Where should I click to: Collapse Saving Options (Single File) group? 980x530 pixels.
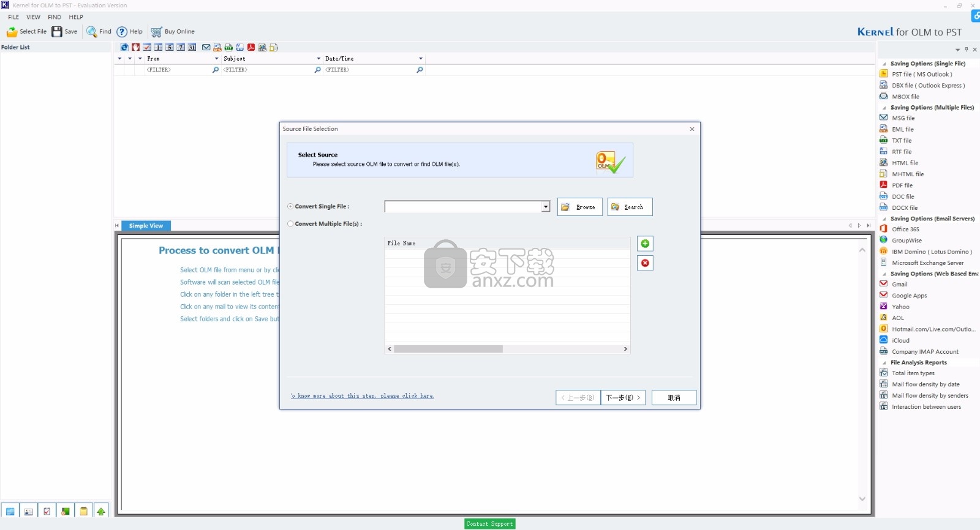click(x=884, y=64)
